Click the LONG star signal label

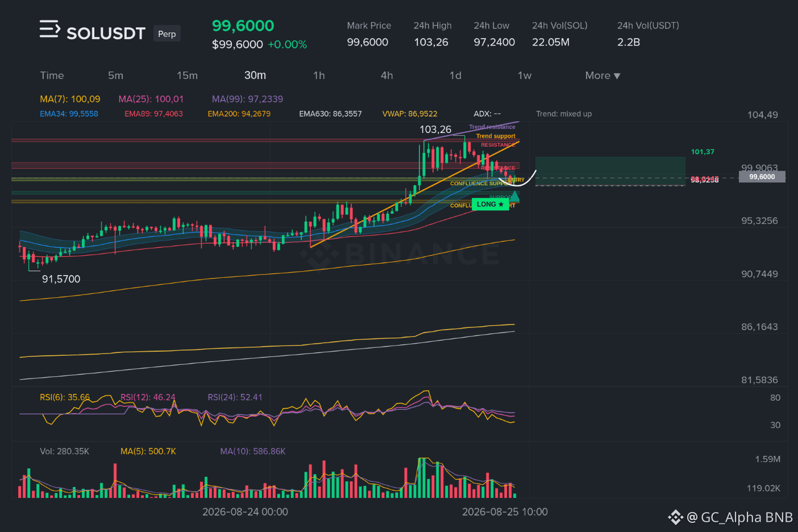(490, 204)
